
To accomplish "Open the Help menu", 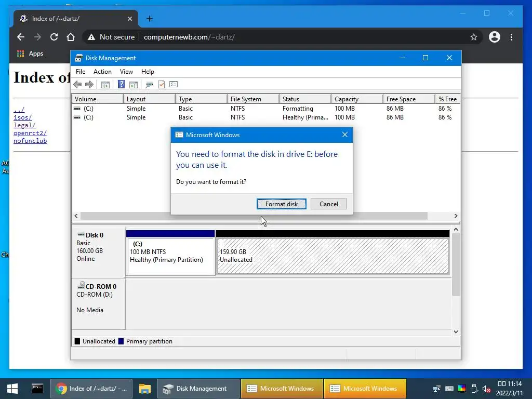I will click(148, 72).
